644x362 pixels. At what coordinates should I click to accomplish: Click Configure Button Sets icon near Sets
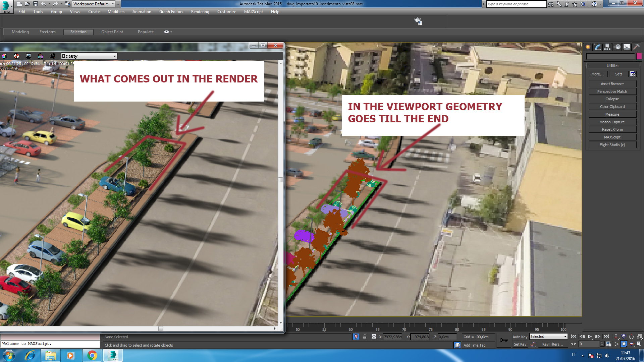point(633,74)
